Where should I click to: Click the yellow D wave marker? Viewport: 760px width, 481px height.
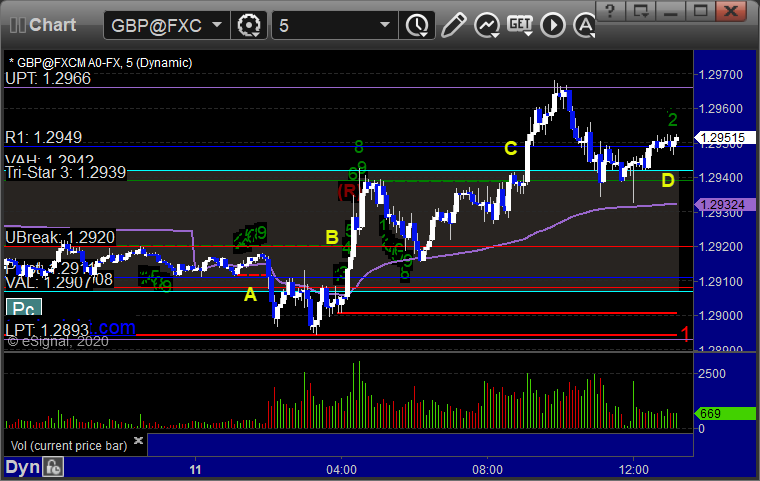point(668,181)
